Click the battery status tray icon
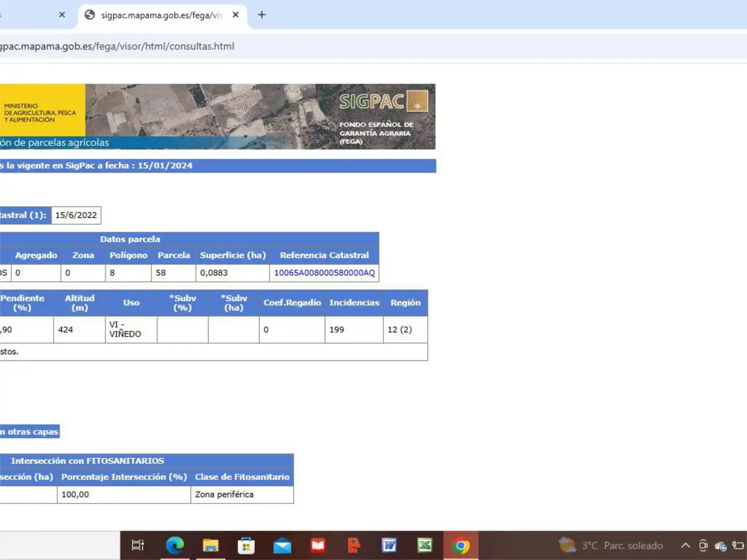Screen dimensions: 747x560 [738, 545]
